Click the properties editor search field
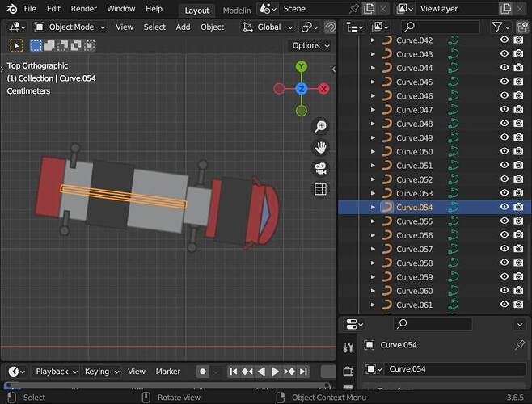Screen dimensions: 532x404 (x=433, y=324)
